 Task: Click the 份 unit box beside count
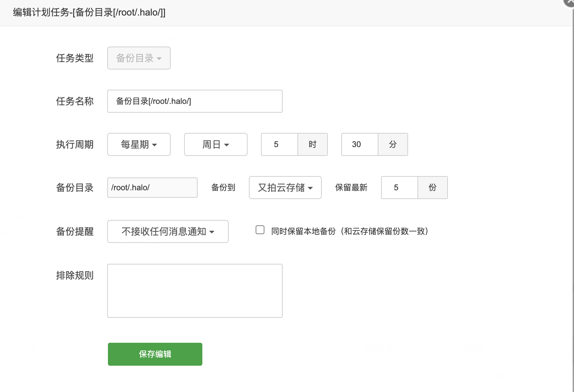click(x=432, y=188)
